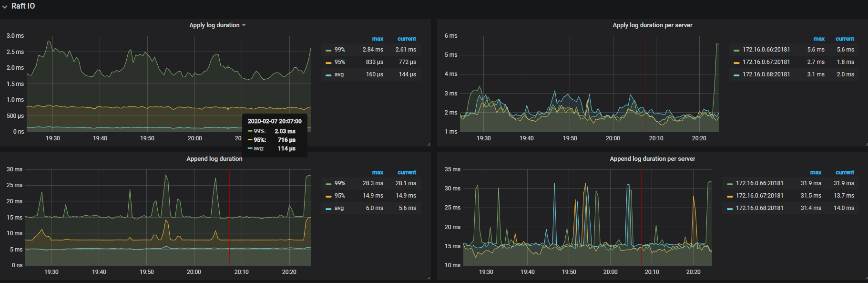868x283 pixels.
Task: Open the Append log duration per server panel title menu
Action: (x=652, y=159)
